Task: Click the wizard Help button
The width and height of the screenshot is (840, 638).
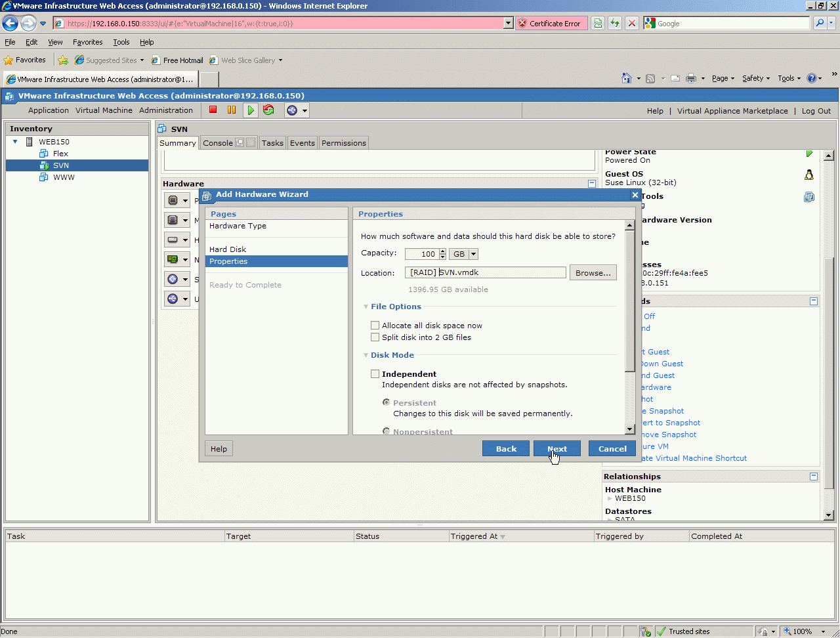Action: click(x=219, y=449)
